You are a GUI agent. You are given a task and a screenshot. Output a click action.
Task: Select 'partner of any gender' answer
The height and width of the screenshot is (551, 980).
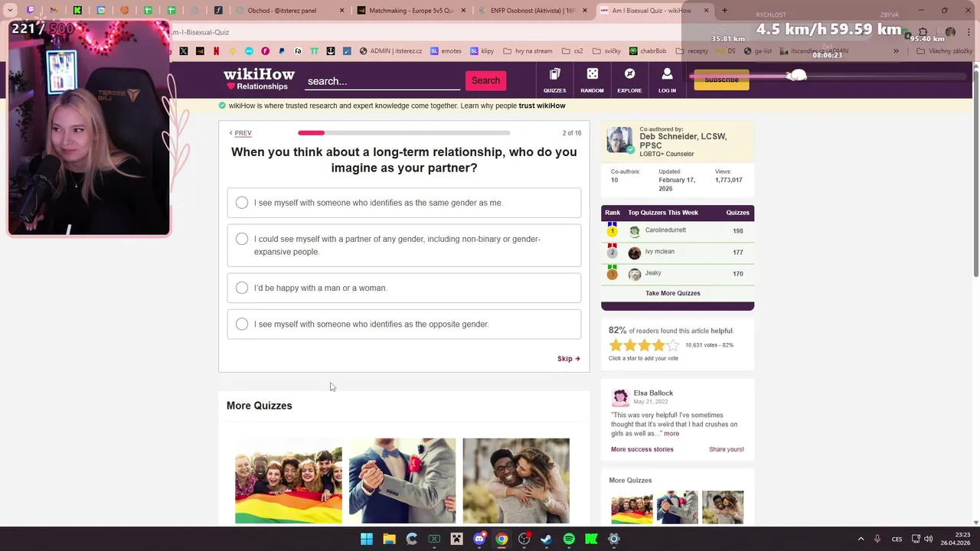tap(404, 245)
